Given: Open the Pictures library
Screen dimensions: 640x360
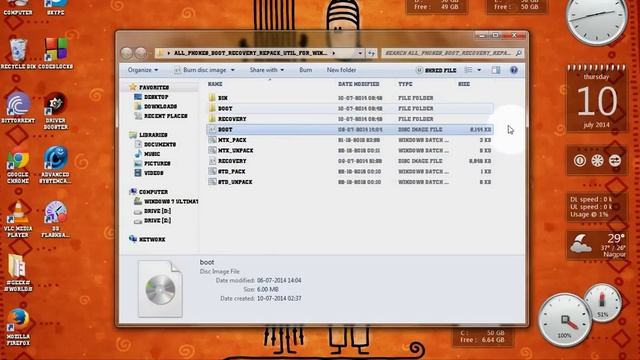Looking at the screenshot, I should pos(153,163).
